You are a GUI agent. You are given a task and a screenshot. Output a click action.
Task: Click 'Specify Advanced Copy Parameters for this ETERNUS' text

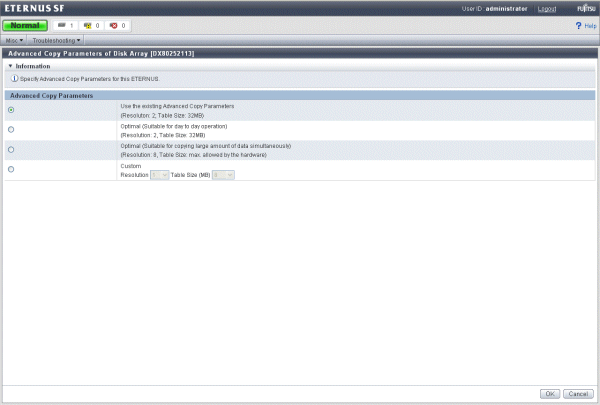click(90, 79)
